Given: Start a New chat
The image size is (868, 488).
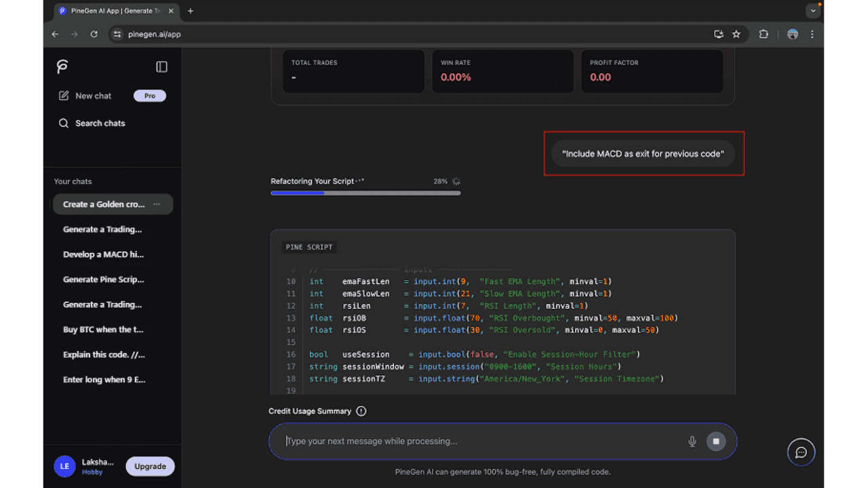Looking at the screenshot, I should coord(85,96).
